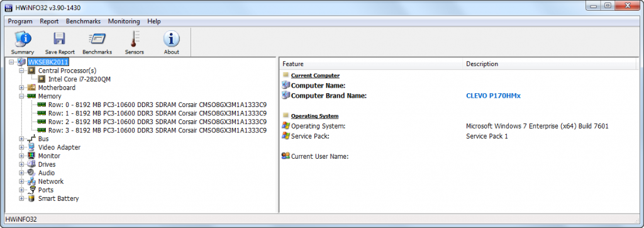Click the Computer Name feature row

(318, 86)
